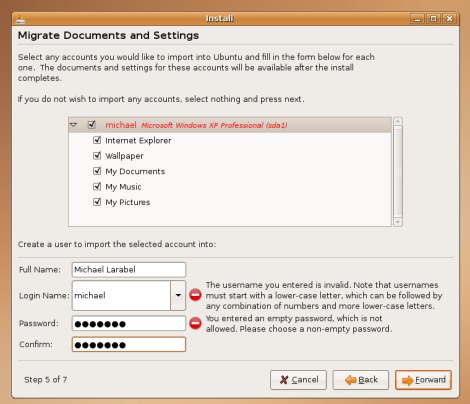Click the scroll down arrow of the accounts list
The image size is (470, 404).
pos(398,222)
